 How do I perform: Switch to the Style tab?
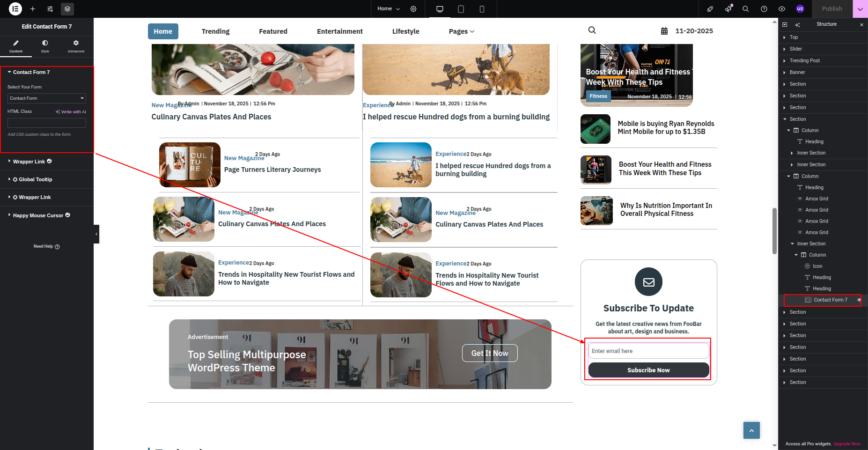point(45,46)
